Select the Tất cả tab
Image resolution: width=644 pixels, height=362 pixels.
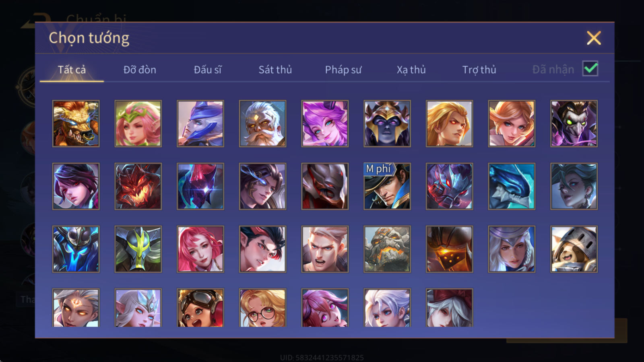pyautogui.click(x=72, y=70)
